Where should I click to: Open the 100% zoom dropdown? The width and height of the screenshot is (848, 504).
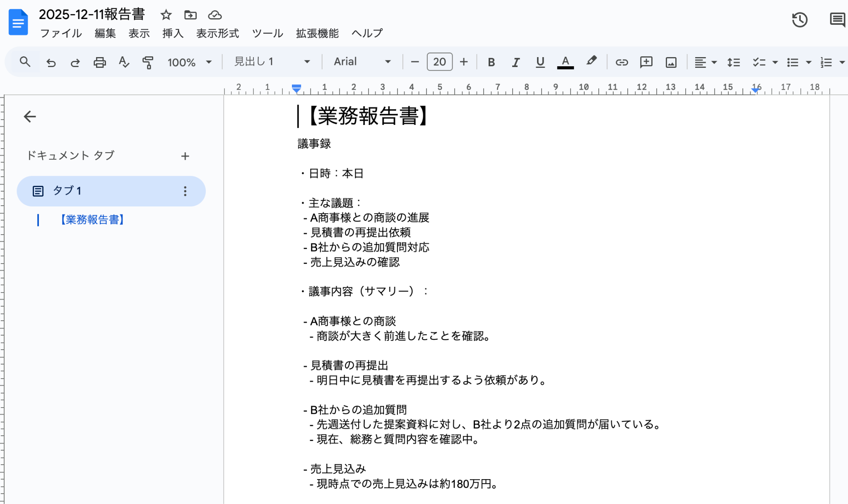coord(189,62)
